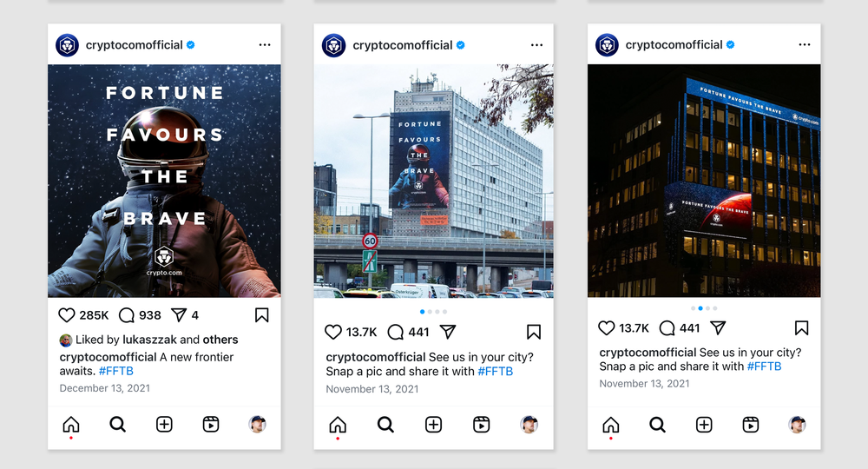
Task: Open lukaszzak's profile from Liked by line
Action: (x=149, y=340)
